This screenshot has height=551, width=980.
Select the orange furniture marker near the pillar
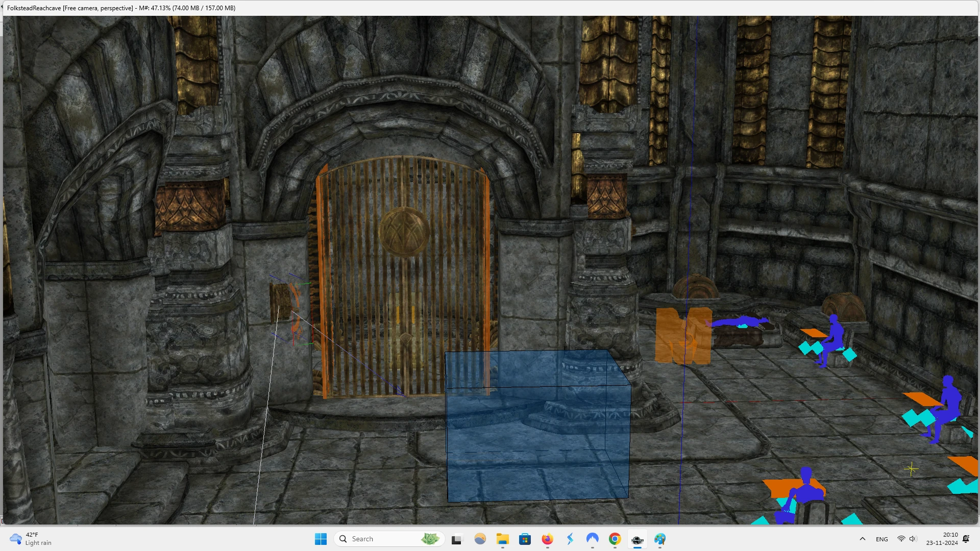[683, 335]
